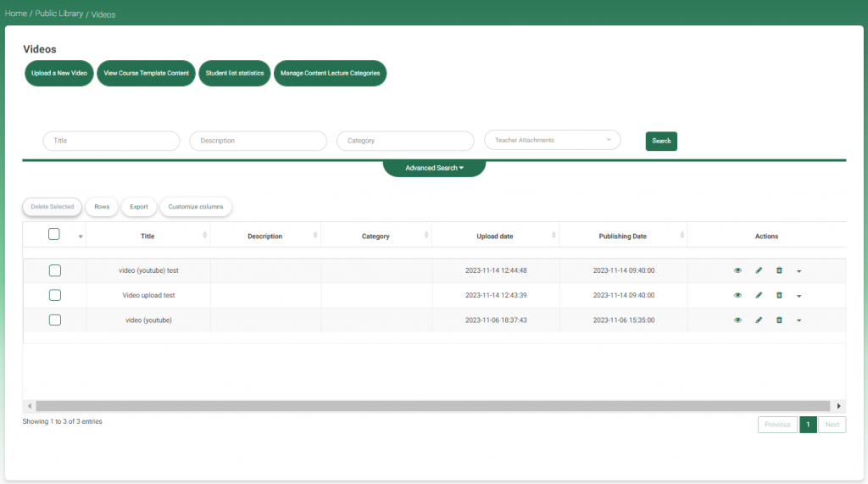868x484 pixels.
Task: Edit 'Video upload test' with pencil icon
Action: tap(759, 295)
